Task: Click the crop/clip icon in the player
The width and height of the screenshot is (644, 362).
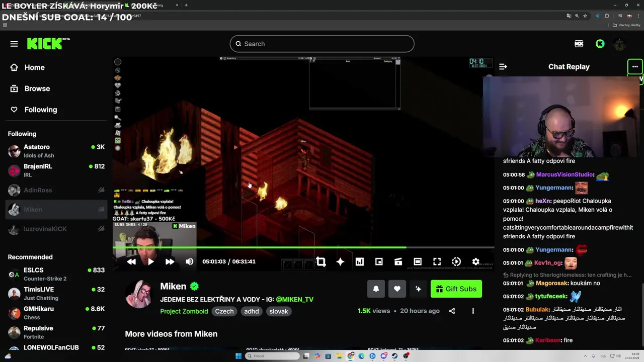Action: coord(321,261)
